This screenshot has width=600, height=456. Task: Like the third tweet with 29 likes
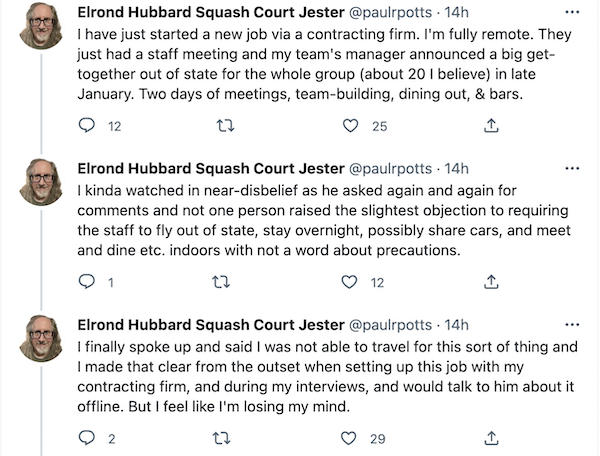(x=348, y=438)
